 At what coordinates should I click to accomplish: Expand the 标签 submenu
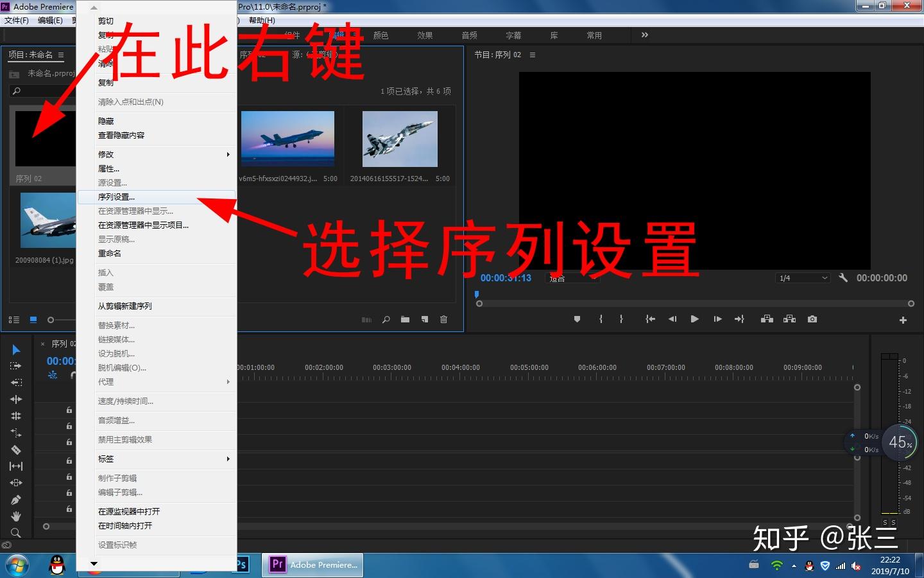coord(157,459)
